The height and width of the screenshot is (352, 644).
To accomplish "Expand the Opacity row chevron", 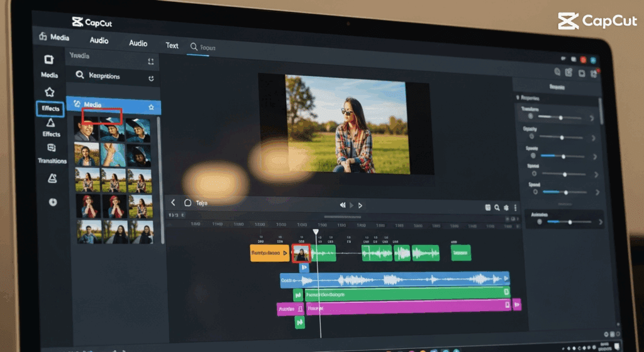I will (592, 137).
